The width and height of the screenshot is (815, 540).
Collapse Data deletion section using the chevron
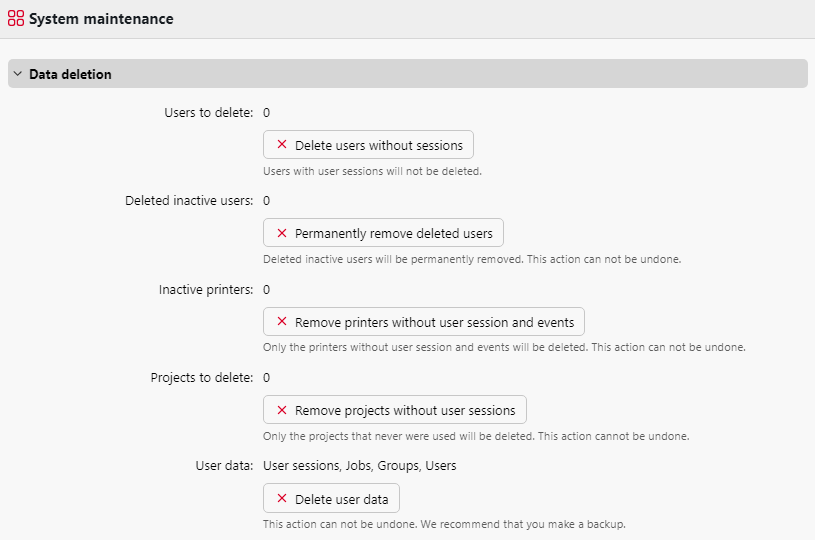tap(18, 74)
